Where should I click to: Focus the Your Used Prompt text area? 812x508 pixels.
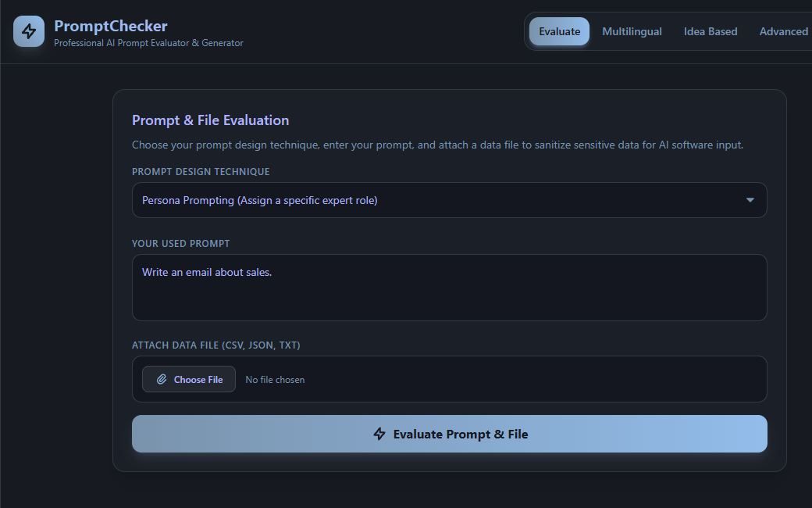point(449,288)
